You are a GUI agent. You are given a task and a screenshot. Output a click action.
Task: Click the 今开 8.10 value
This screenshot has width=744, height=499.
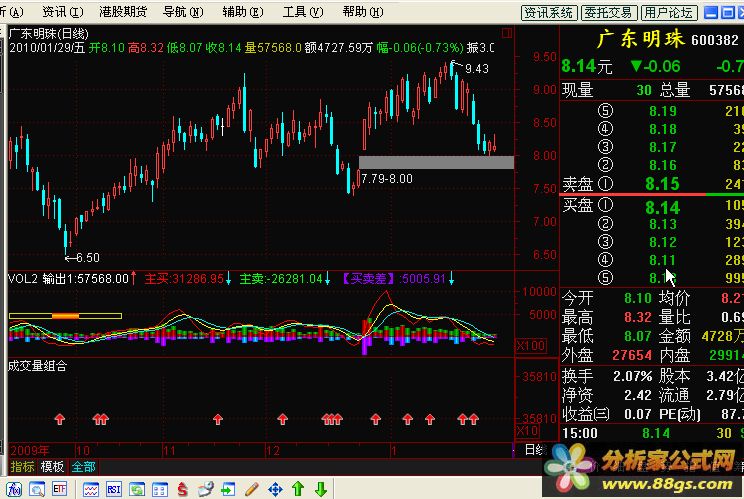pos(638,298)
